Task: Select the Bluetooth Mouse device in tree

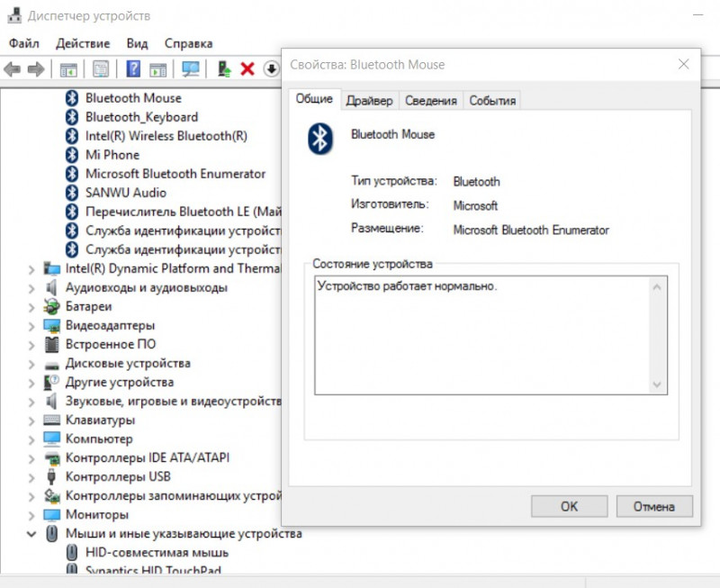Action: point(133,98)
